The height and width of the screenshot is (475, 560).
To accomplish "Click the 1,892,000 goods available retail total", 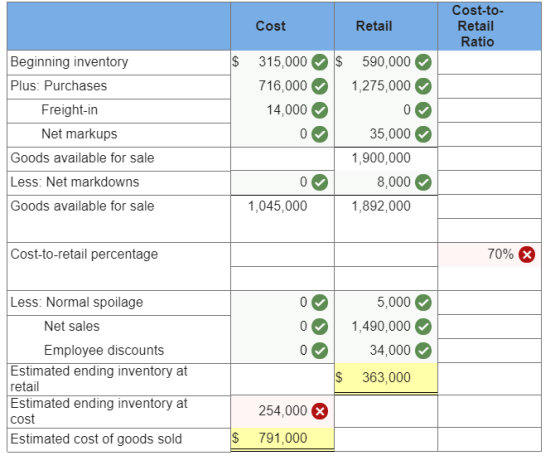I will click(381, 206).
